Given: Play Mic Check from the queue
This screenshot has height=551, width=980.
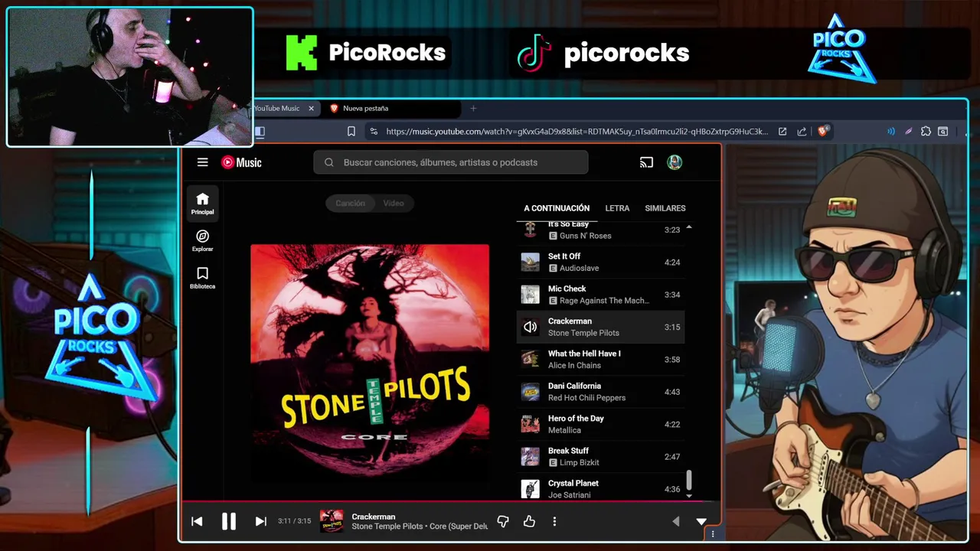Looking at the screenshot, I should pos(601,295).
